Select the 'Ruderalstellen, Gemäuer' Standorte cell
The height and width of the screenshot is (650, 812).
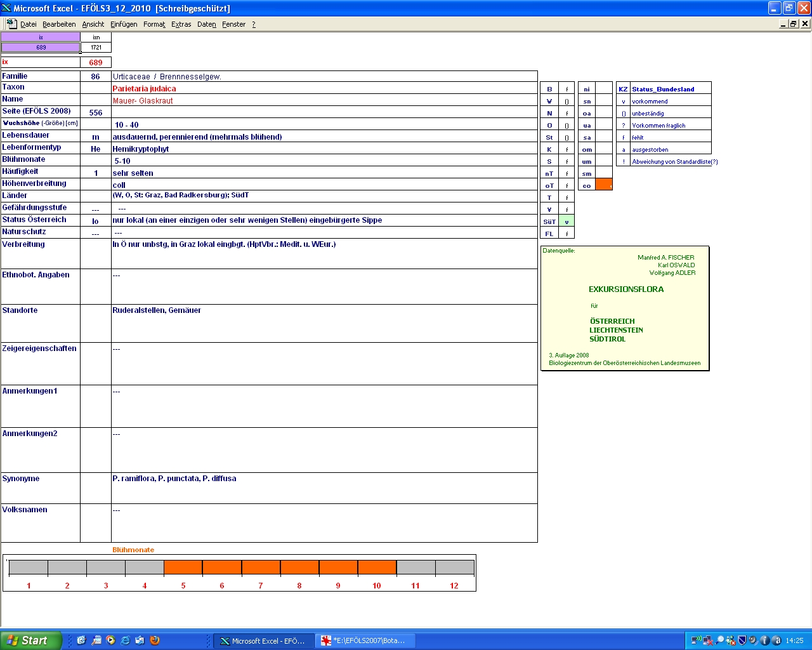324,324
